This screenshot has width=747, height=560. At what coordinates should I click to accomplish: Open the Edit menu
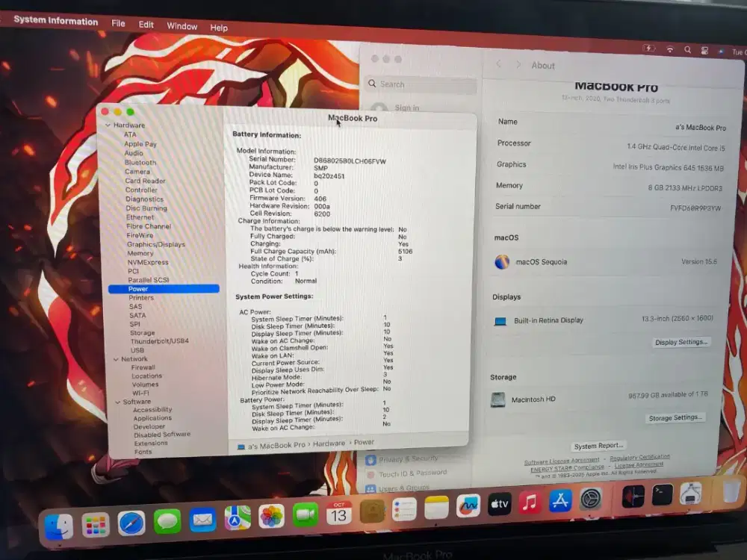146,25
